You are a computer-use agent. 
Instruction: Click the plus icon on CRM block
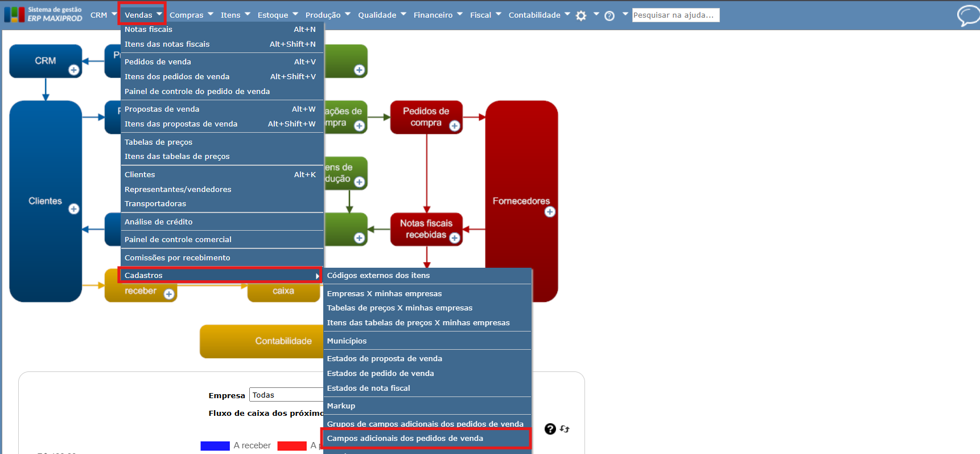pos(74,70)
